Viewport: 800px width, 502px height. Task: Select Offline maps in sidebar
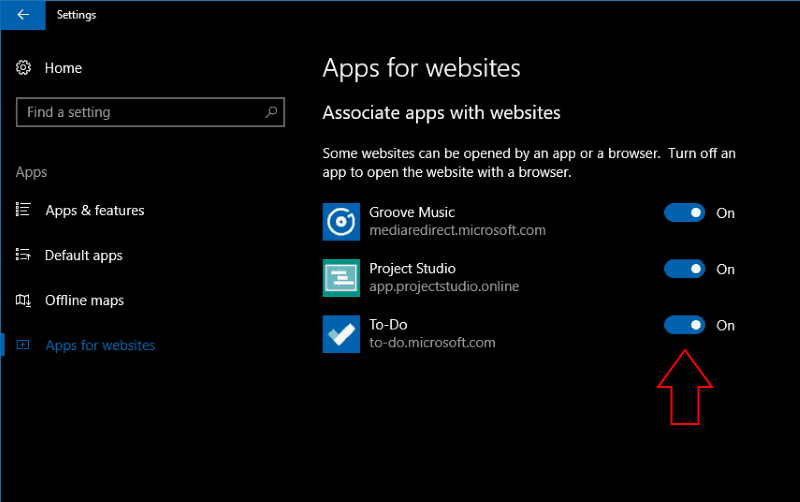click(84, 300)
